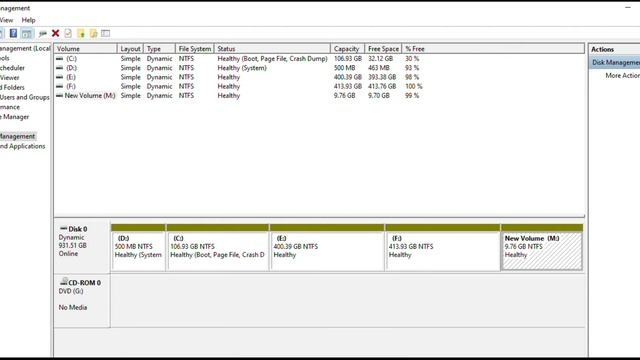Screen dimensions: 640x360
Task: Select the (D:) volume row
Action: (319, 68)
